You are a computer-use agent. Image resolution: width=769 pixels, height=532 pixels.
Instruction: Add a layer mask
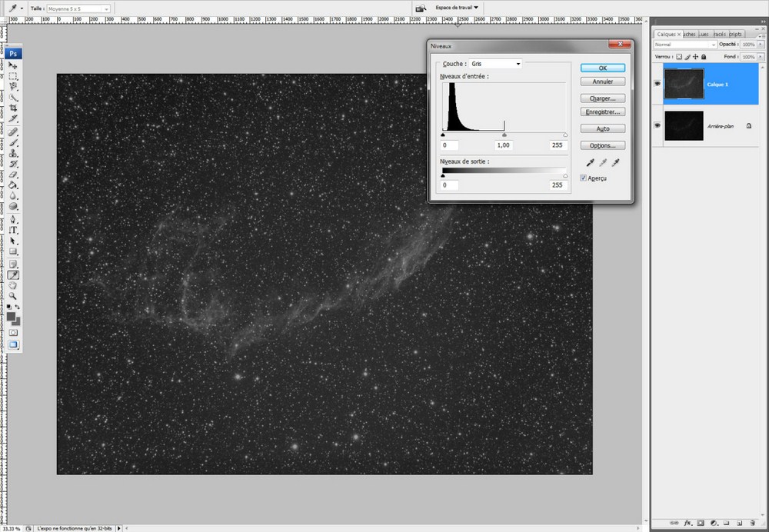coord(701,524)
